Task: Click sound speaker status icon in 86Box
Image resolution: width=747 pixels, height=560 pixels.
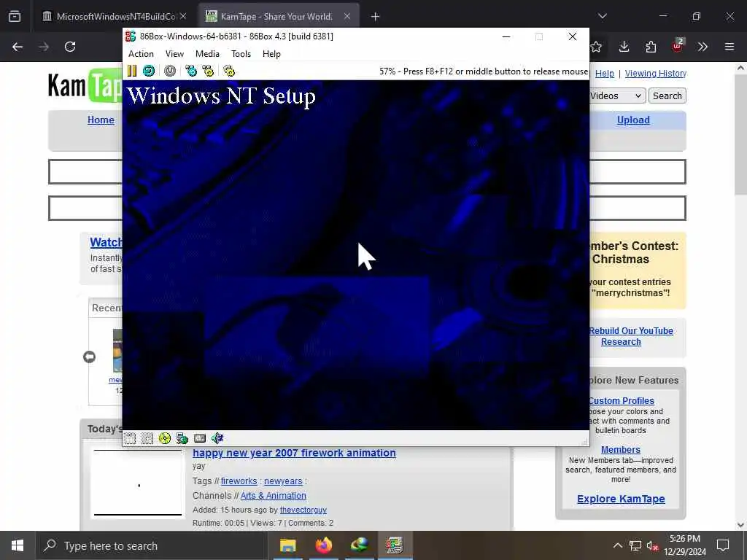Action: coord(217,438)
